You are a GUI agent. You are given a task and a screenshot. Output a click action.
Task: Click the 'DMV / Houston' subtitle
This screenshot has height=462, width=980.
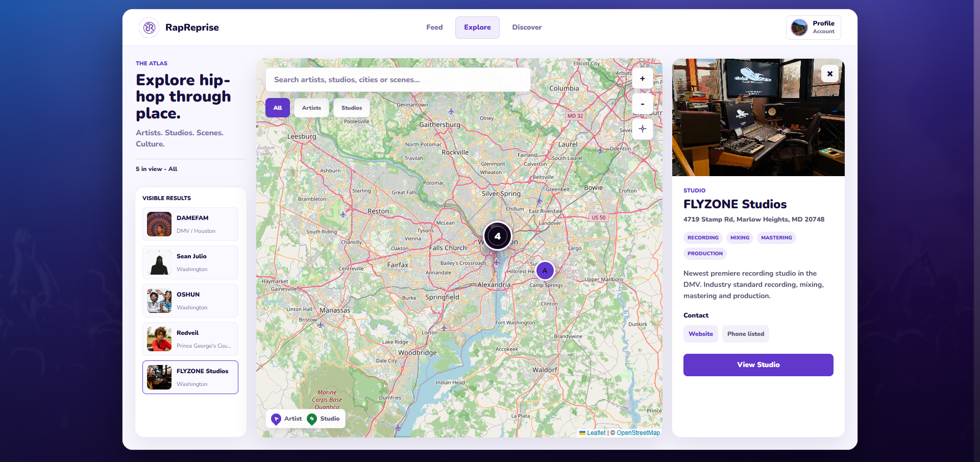(x=196, y=231)
